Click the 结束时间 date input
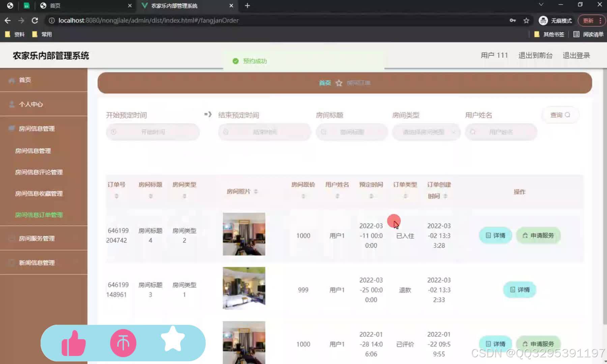The width and height of the screenshot is (607, 364). pyautogui.click(x=264, y=132)
